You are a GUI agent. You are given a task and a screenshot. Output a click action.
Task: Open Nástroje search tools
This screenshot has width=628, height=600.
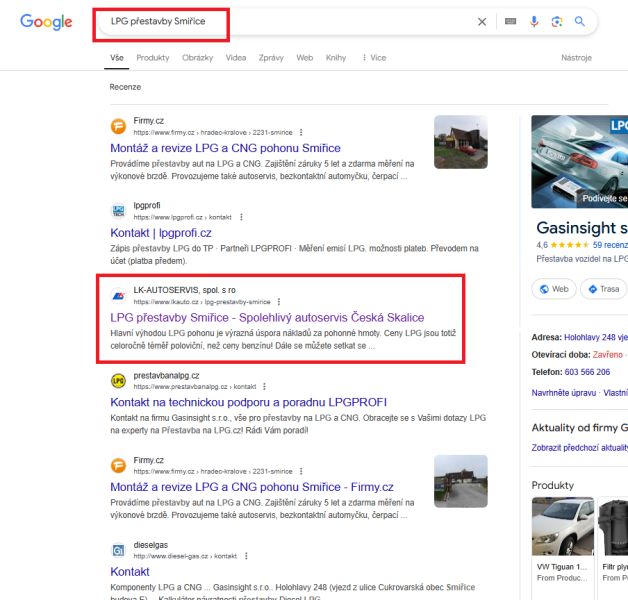[576, 58]
